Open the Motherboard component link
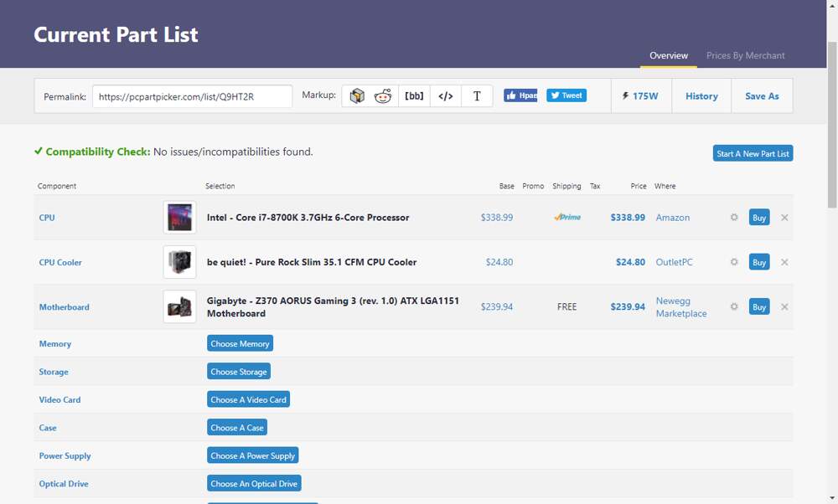Image resolution: width=838 pixels, height=504 pixels. point(65,307)
